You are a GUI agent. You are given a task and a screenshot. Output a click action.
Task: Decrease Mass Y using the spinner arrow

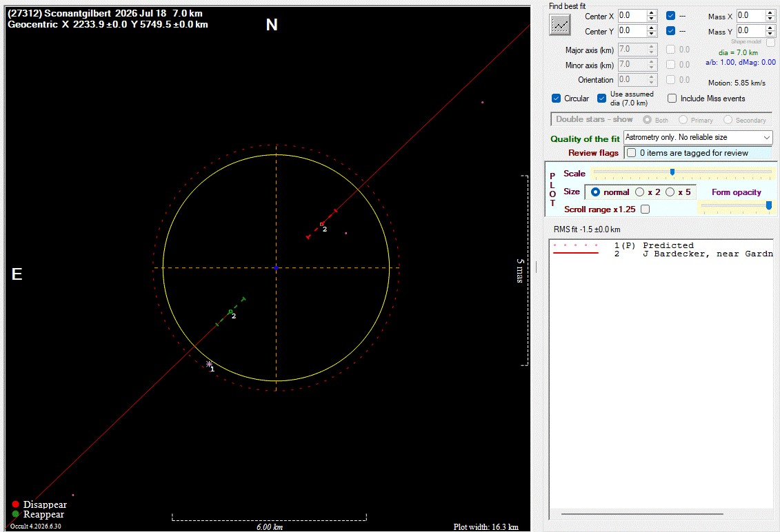770,34
